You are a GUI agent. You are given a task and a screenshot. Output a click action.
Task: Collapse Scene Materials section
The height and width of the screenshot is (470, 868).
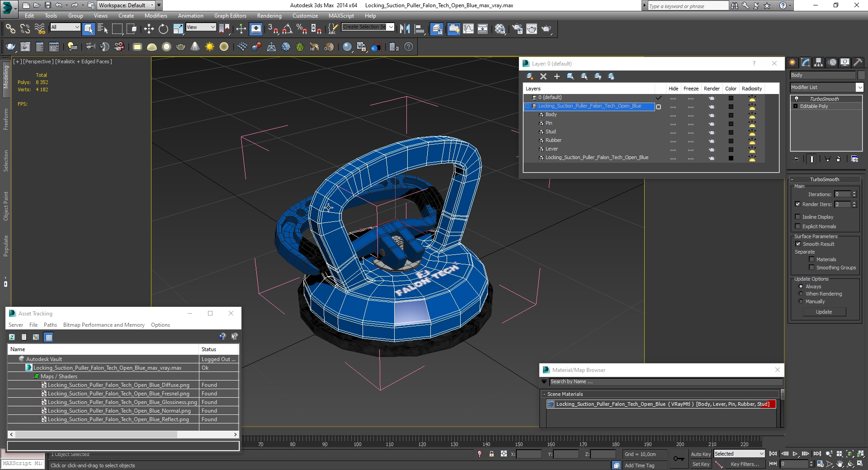[544, 394]
